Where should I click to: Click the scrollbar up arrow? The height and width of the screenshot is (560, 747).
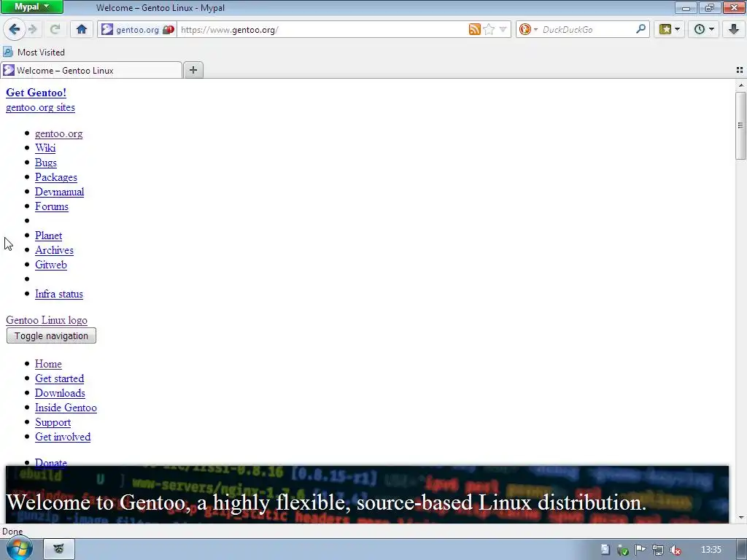pyautogui.click(x=740, y=86)
